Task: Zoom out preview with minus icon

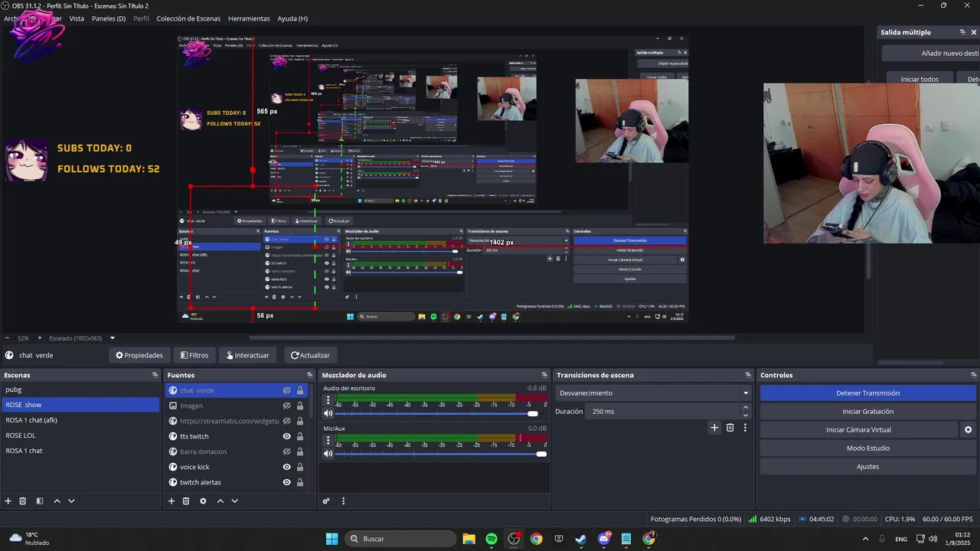Action: coord(7,337)
